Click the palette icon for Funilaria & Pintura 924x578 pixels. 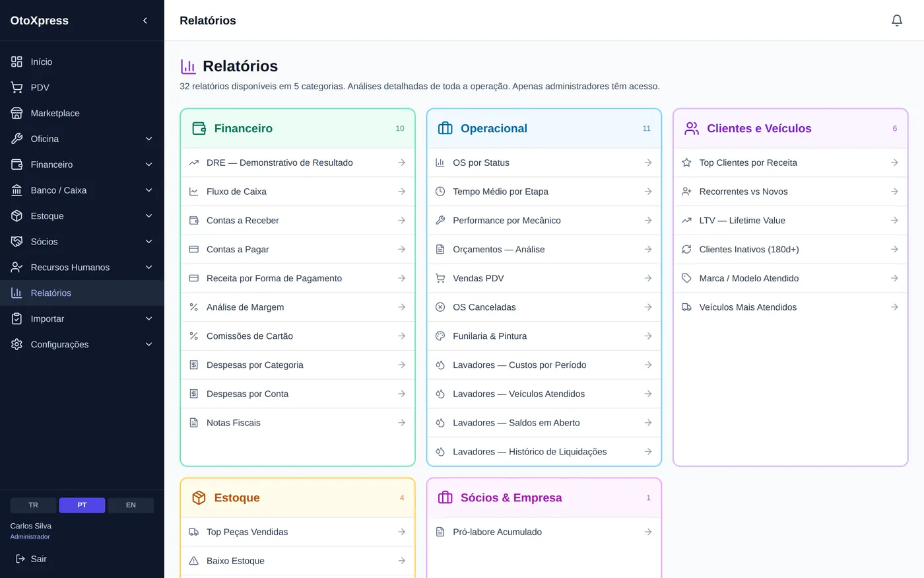pos(440,336)
